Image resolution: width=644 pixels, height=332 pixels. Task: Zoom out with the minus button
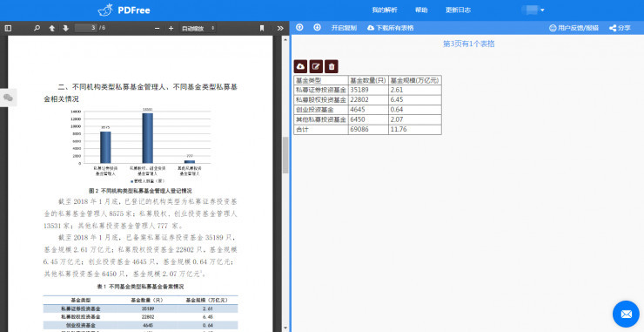tap(157, 29)
